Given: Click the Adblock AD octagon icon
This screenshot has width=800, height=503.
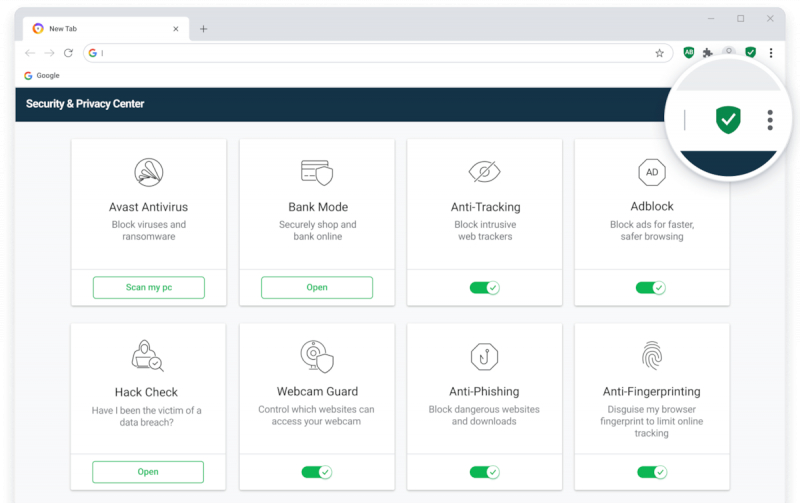Looking at the screenshot, I should [x=652, y=172].
